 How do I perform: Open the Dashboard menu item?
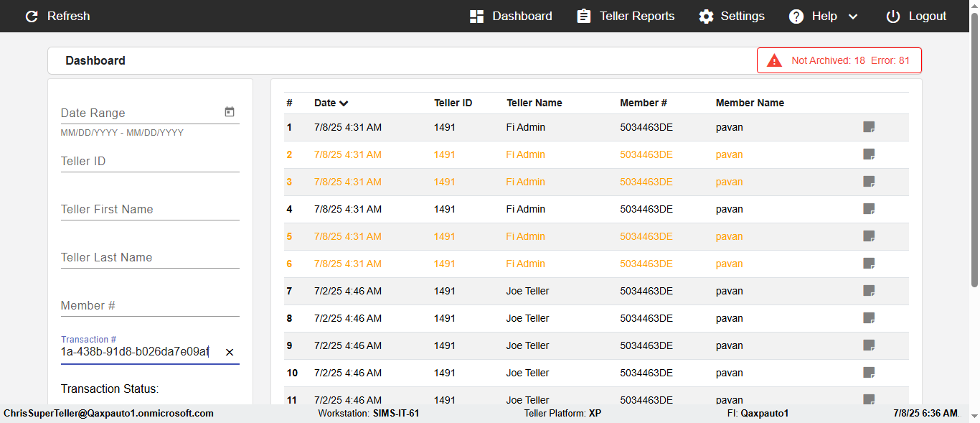pos(511,17)
